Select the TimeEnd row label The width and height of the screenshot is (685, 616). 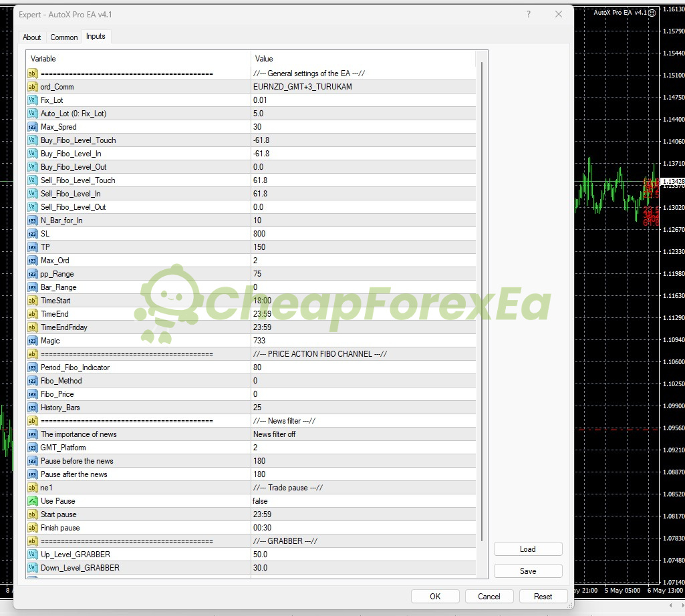click(55, 314)
